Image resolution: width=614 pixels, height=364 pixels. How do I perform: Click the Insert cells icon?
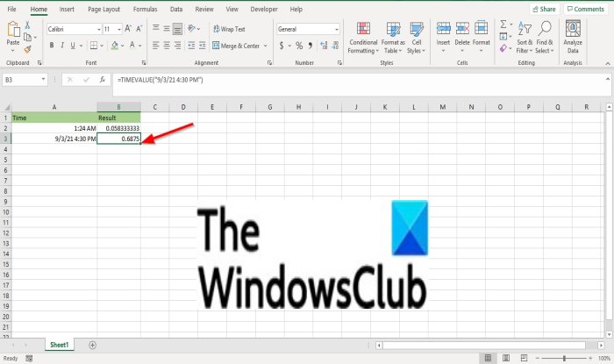click(x=443, y=29)
